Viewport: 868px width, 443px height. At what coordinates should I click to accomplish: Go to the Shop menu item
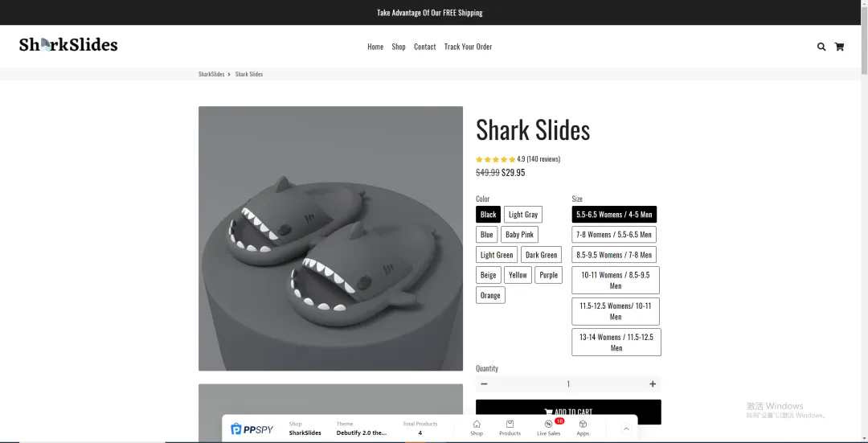click(x=399, y=47)
